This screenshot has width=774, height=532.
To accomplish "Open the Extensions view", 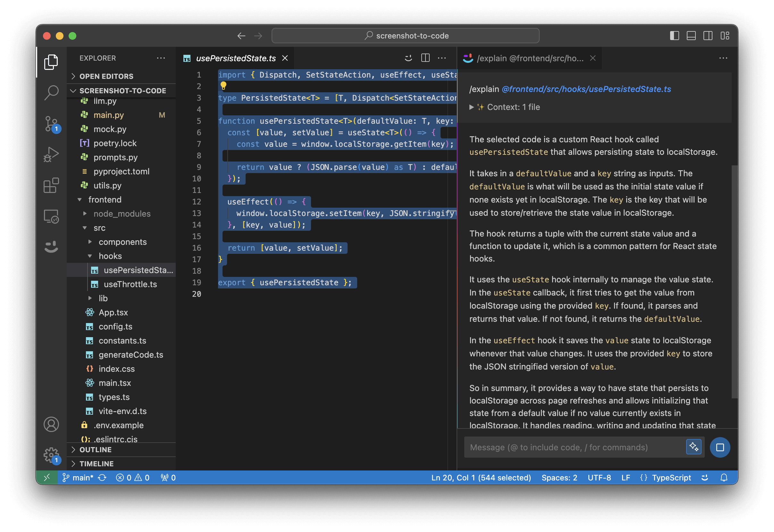I will [x=51, y=185].
